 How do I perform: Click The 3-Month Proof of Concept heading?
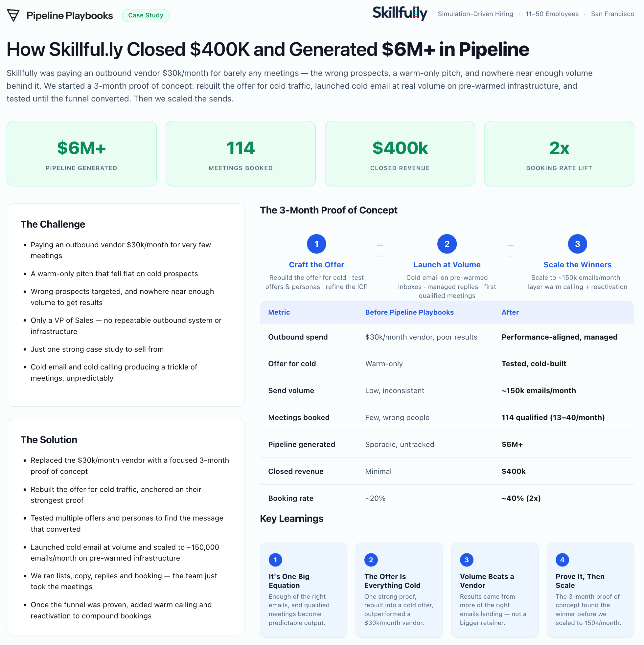[x=328, y=210]
